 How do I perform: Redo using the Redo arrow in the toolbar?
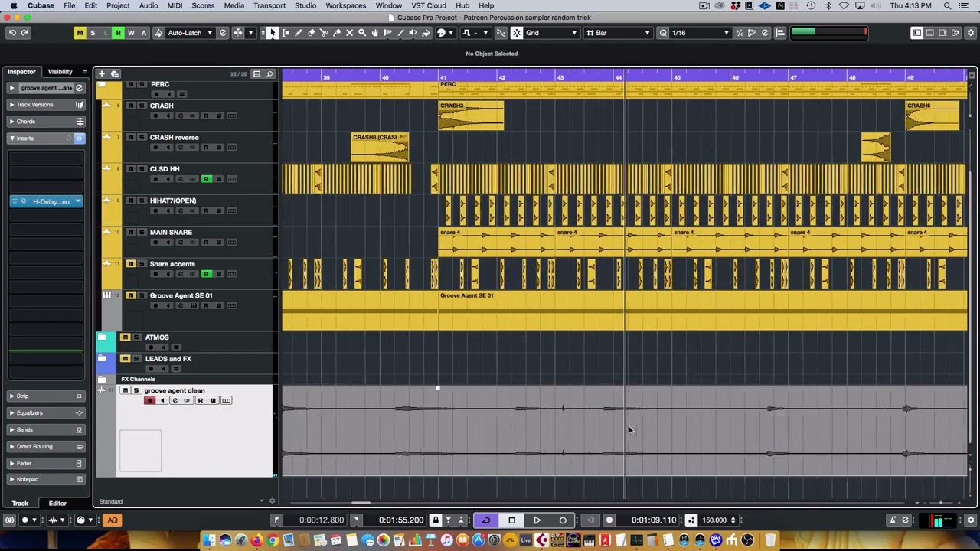[24, 33]
